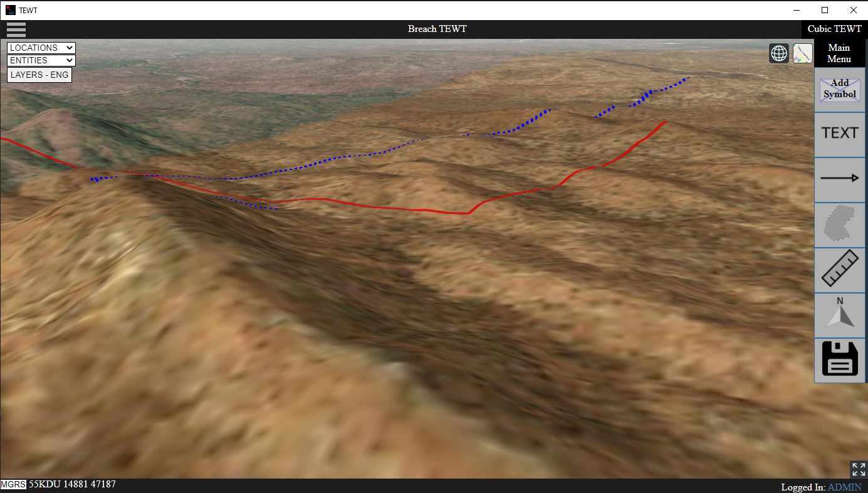Select the base map imagery icon
This screenshot has width=868, height=493.
pos(802,54)
